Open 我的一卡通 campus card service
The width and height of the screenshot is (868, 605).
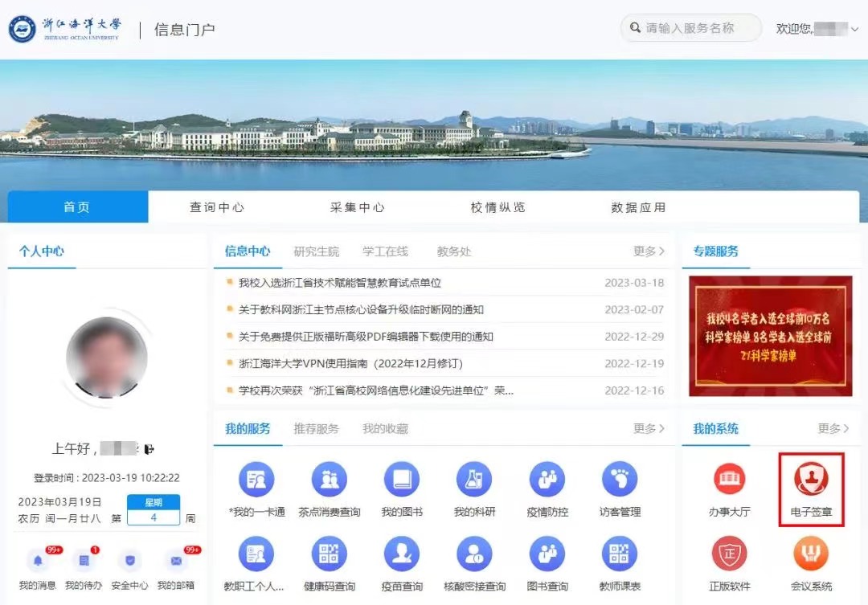point(256,482)
